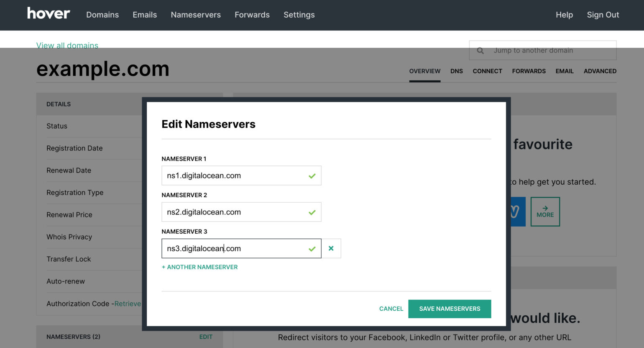644x348 pixels.
Task: Click the Auto-renew row label
Action: [66, 281]
